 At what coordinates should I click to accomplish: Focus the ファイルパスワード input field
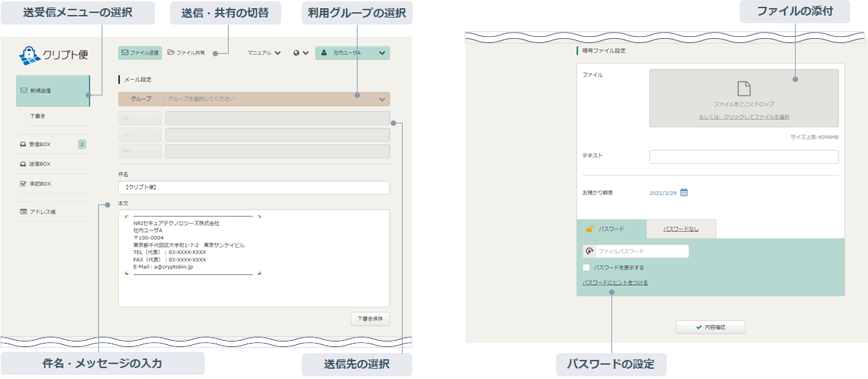point(640,252)
